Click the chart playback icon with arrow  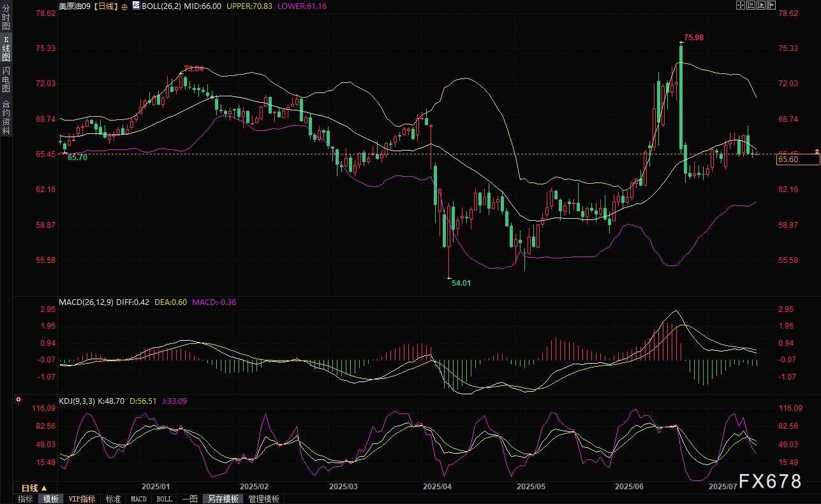click(760, 5)
